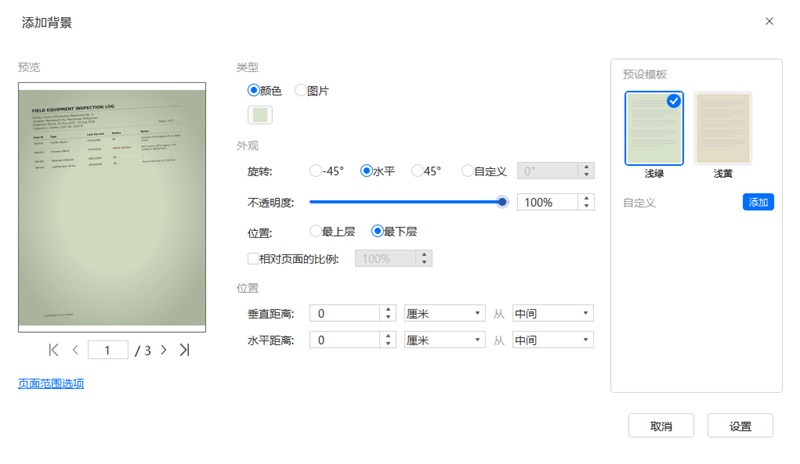This screenshot has height=464, width=800.
Task: Increase 垂直距离 with up arrow
Action: [388, 309]
